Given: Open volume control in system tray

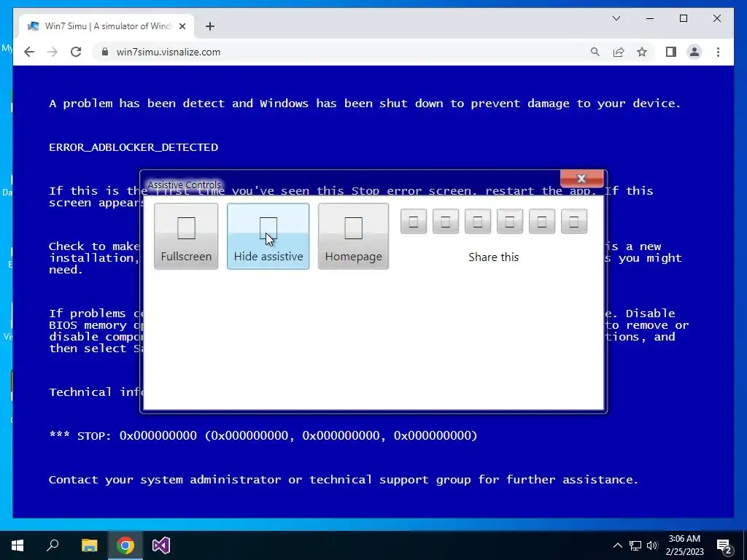Looking at the screenshot, I should (652, 545).
